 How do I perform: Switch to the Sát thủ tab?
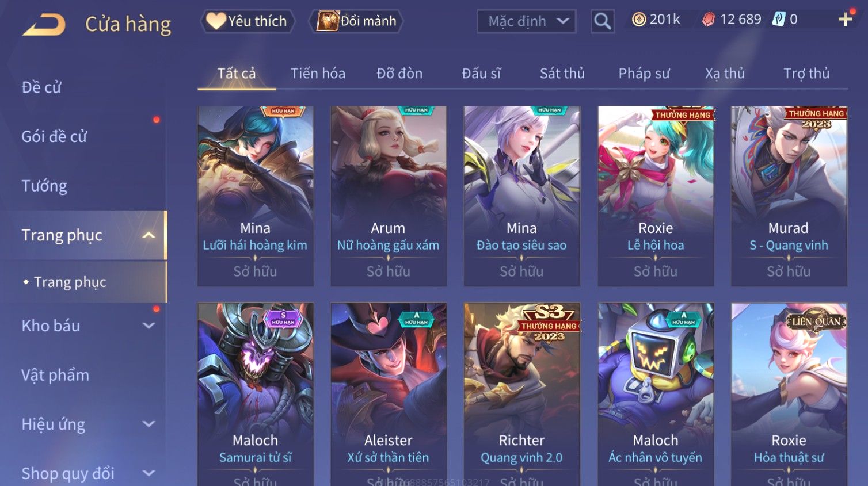562,74
